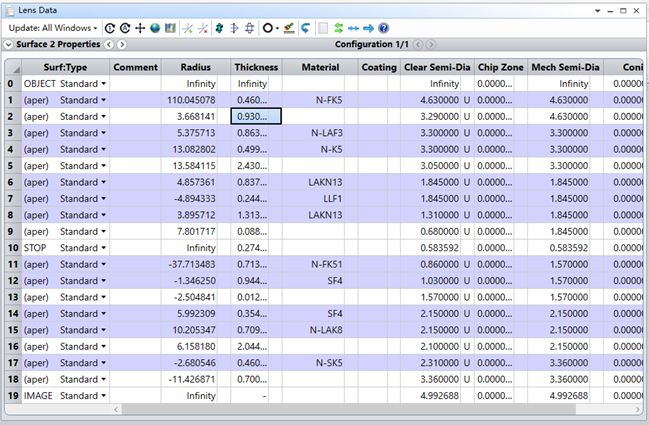Go to previous configuration arrow
The image size is (649, 425).
pyautogui.click(x=418, y=45)
